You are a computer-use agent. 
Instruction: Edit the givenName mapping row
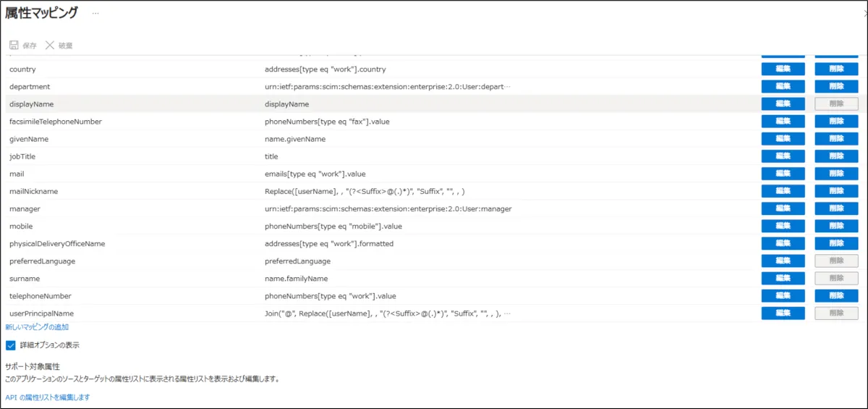[x=783, y=139]
